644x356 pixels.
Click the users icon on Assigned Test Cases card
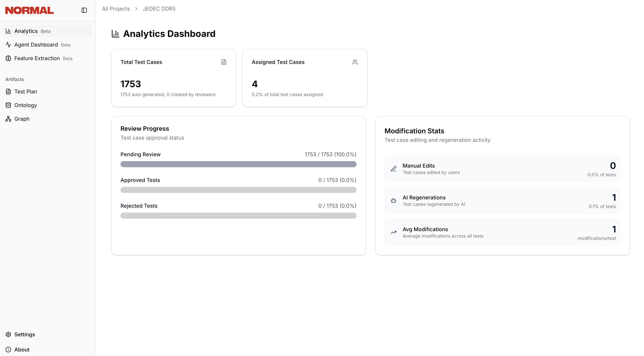pyautogui.click(x=355, y=62)
